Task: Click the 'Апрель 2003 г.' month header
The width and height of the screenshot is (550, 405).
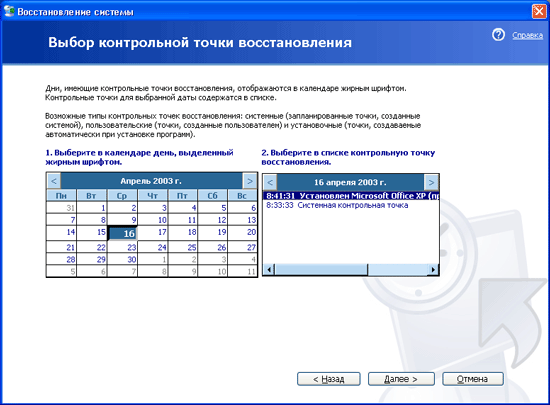Action: 151,181
